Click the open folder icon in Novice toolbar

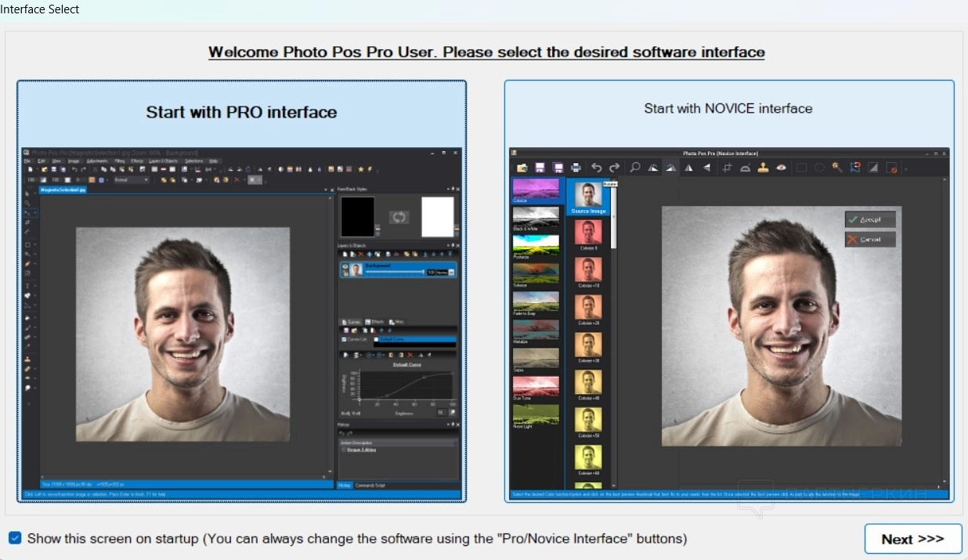522,168
